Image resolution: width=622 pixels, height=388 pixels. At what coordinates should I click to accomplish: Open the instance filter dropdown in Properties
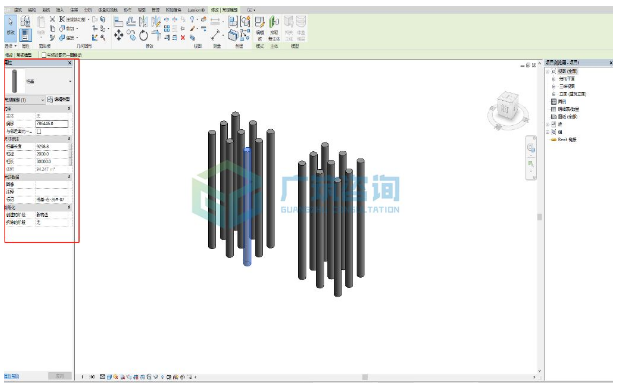25,100
